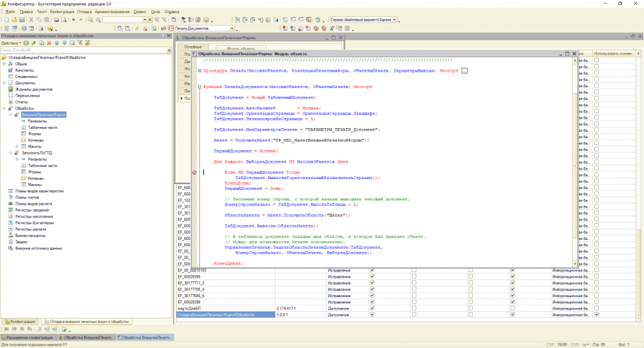Image resolution: width=644 pixels, height=348 pixels.
Task: Switch to the Конфигурация bottom tab
Action: click(21, 322)
